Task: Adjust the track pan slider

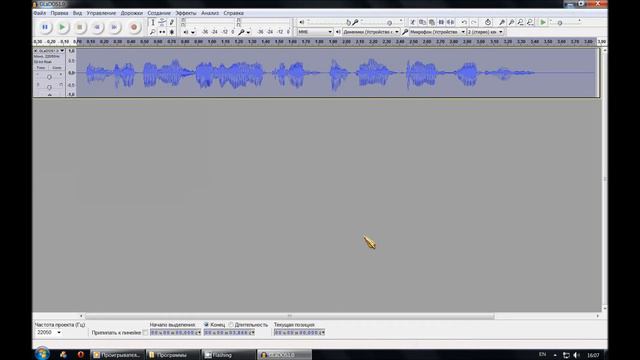Action: pyautogui.click(x=49, y=87)
